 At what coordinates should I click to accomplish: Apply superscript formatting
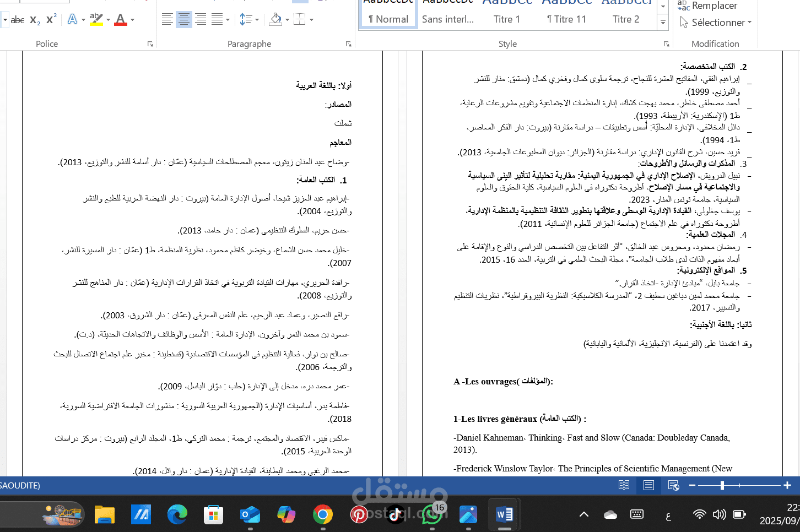pyautogui.click(x=51, y=20)
